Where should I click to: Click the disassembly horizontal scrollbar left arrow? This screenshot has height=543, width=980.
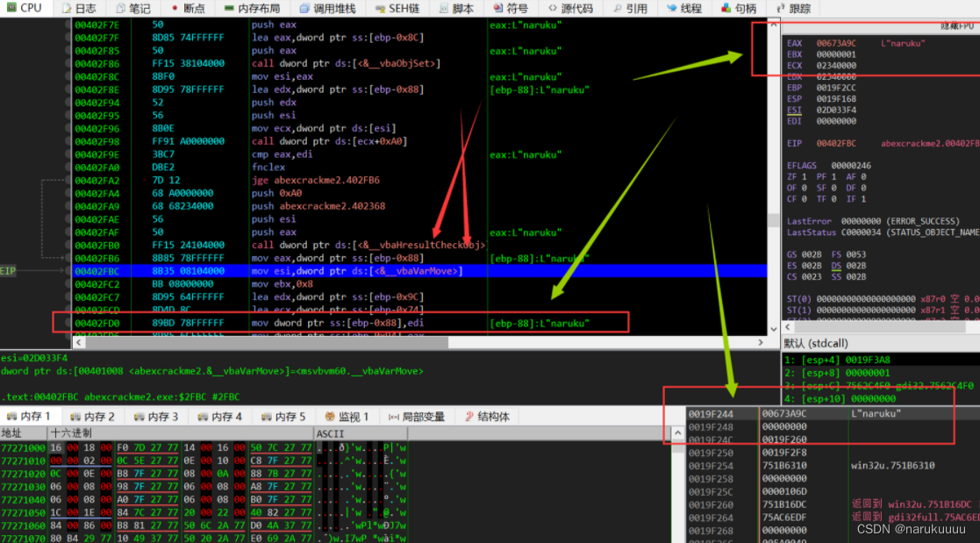[78, 342]
